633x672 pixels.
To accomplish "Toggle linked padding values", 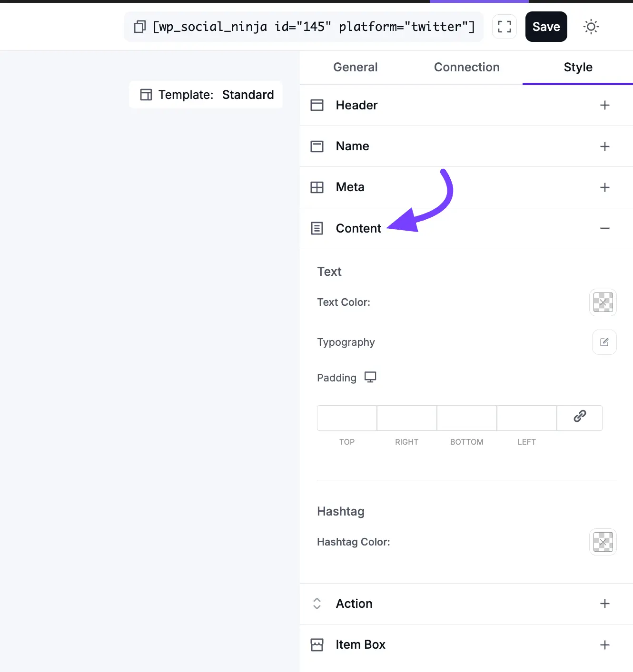I will point(579,418).
